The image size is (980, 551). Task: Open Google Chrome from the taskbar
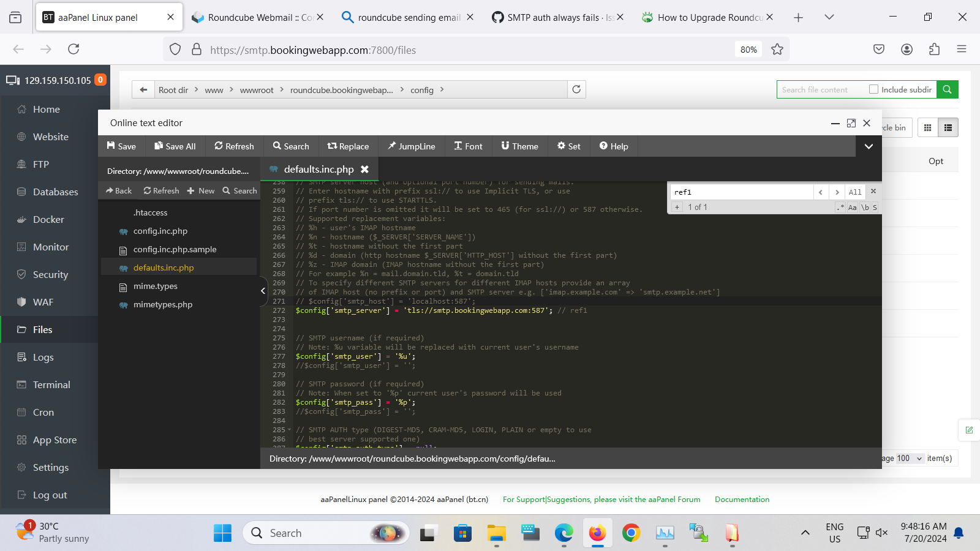631,533
